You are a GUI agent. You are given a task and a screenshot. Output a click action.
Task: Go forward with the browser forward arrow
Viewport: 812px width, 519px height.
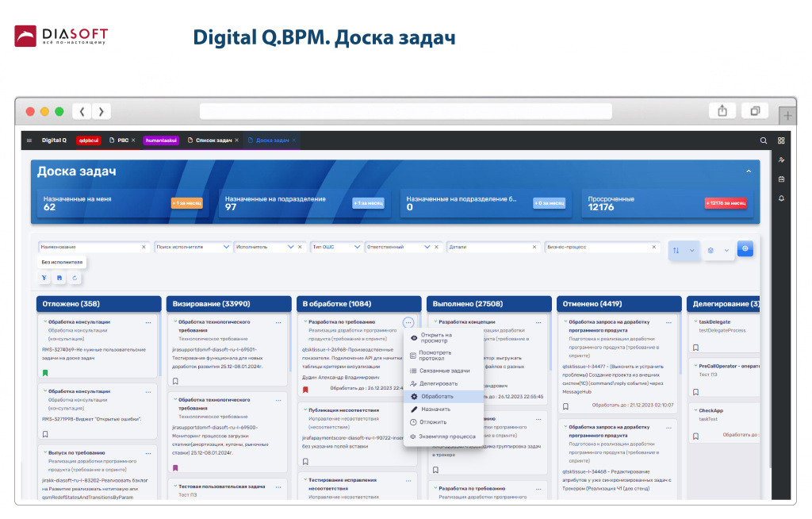pos(101,111)
